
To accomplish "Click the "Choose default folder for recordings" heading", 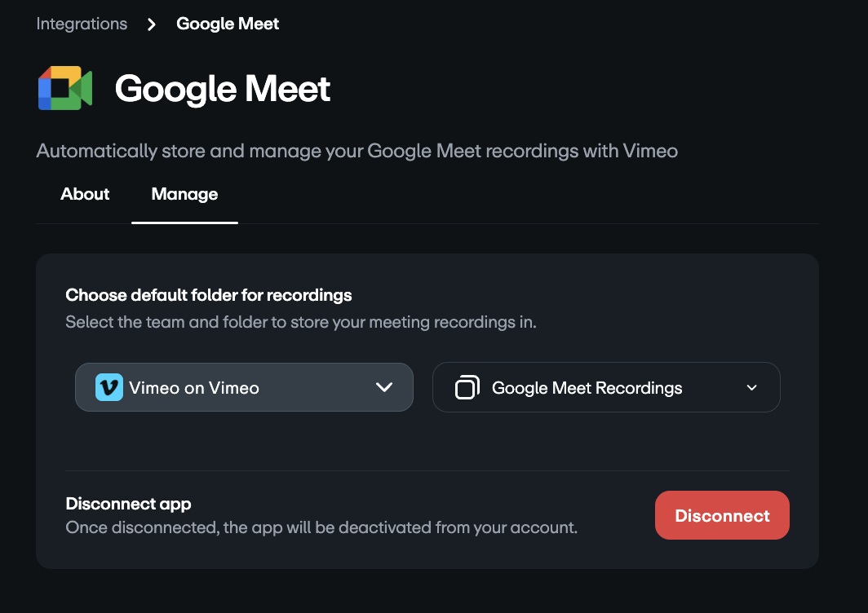I will tap(208, 295).
